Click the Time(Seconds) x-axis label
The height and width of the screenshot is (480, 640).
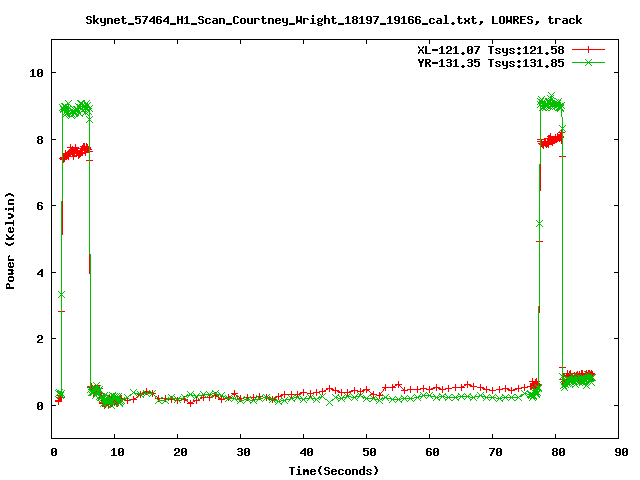click(x=333, y=471)
